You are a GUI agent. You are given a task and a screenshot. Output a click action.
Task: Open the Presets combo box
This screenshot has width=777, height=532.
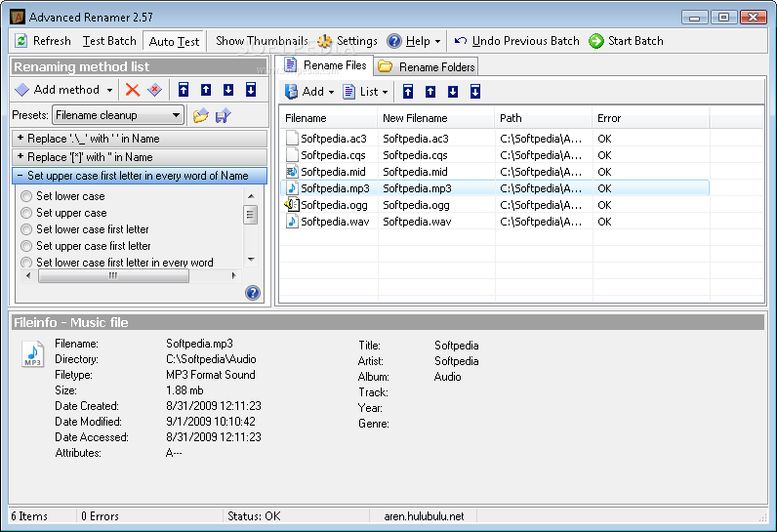pyautogui.click(x=118, y=115)
